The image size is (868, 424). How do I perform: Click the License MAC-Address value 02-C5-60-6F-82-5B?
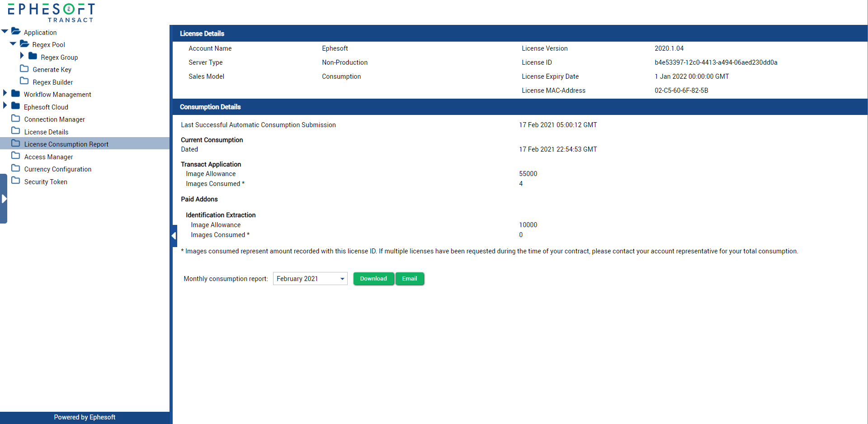(681, 91)
